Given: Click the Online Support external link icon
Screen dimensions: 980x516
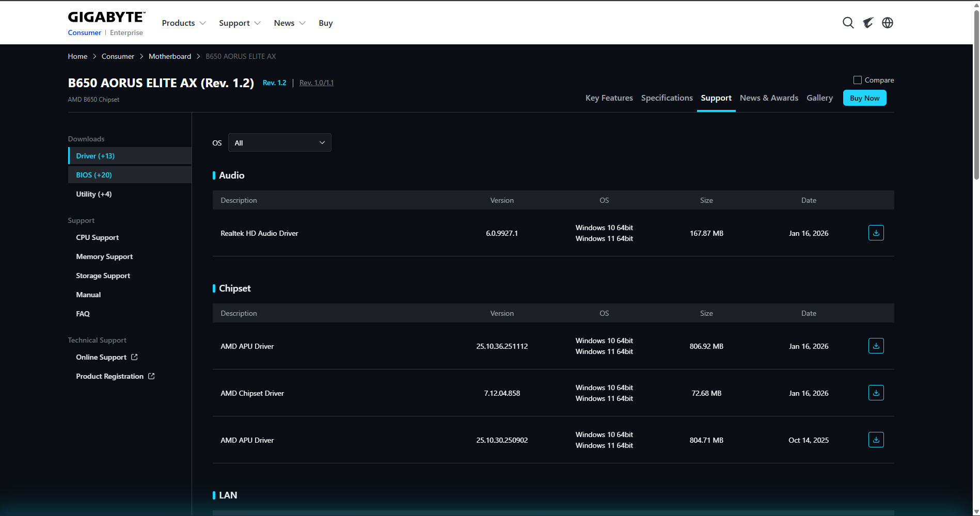Looking at the screenshot, I should tap(134, 357).
